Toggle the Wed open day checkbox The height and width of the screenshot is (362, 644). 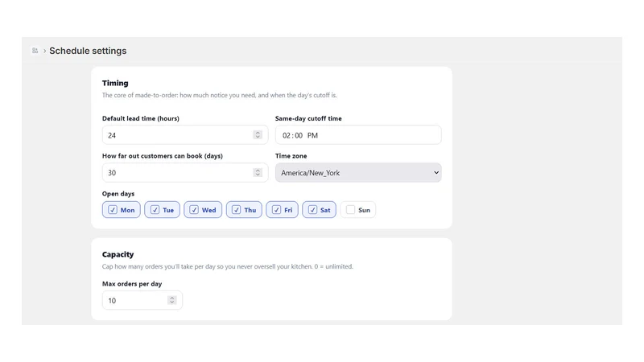pyautogui.click(x=194, y=210)
